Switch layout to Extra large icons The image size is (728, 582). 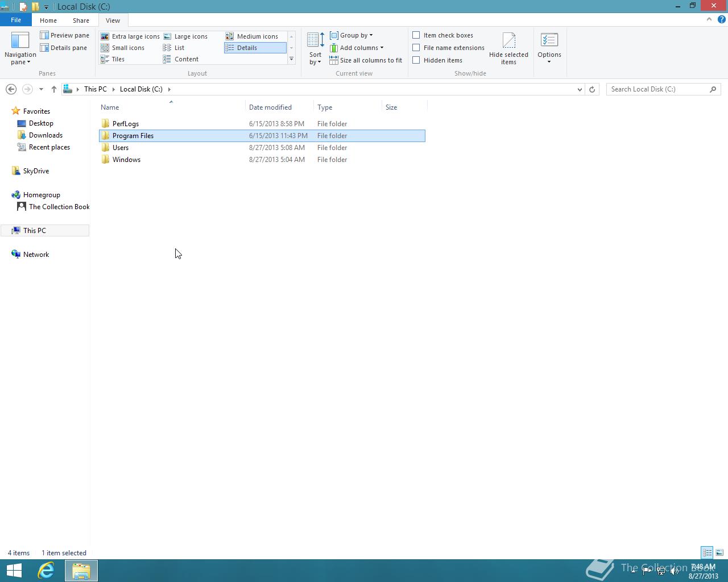130,36
